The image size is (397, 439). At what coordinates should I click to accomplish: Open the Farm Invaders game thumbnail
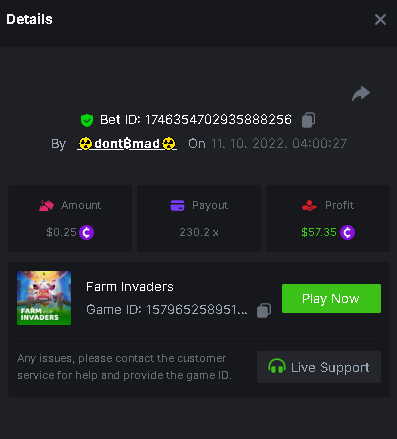[44, 298]
